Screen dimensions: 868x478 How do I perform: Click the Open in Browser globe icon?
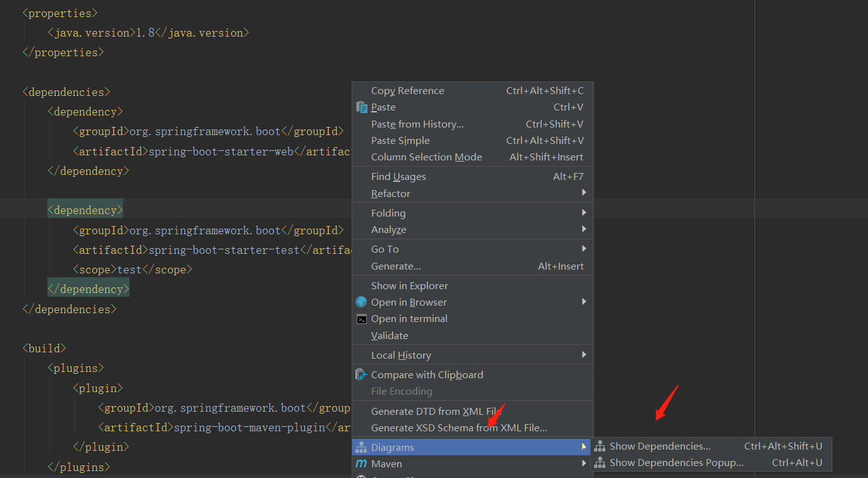[361, 302]
